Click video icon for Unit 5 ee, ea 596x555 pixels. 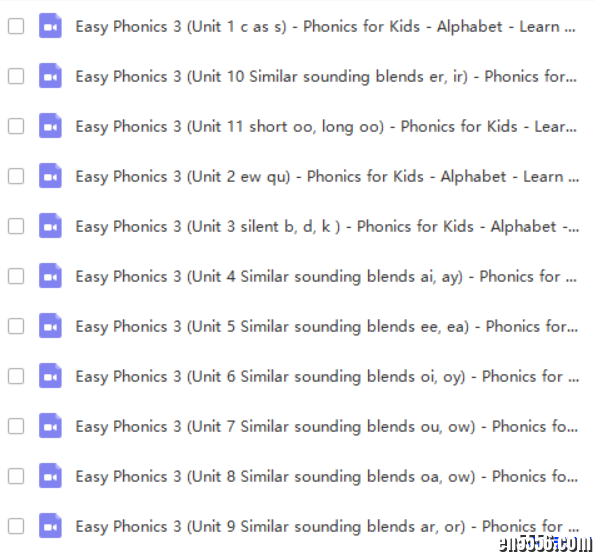tap(50, 326)
